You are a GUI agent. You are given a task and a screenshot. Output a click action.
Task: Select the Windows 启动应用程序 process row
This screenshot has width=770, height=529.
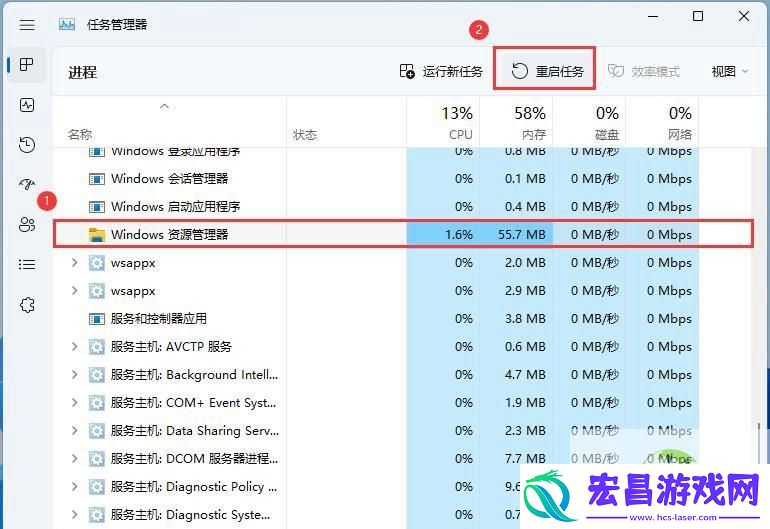(x=376, y=206)
